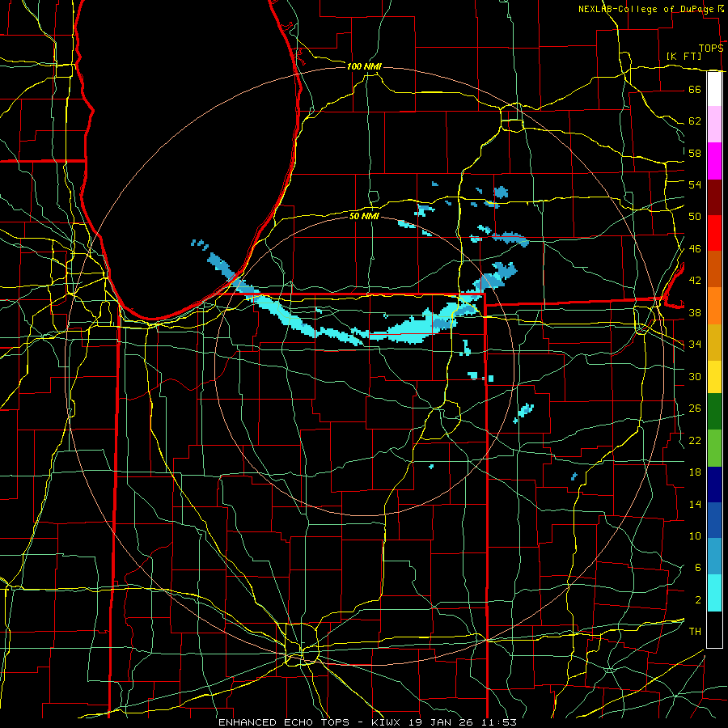Click the '34' legend value

click(695, 345)
